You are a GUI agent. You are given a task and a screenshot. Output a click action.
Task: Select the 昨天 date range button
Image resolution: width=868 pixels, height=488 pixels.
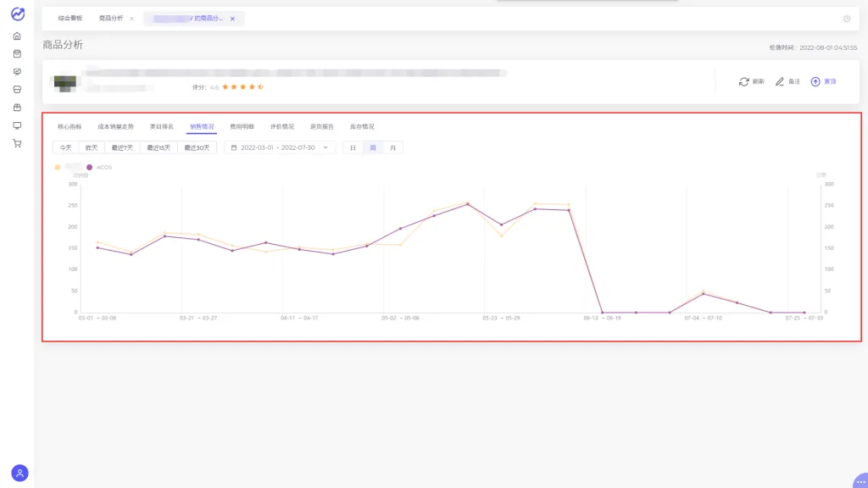[x=92, y=147]
